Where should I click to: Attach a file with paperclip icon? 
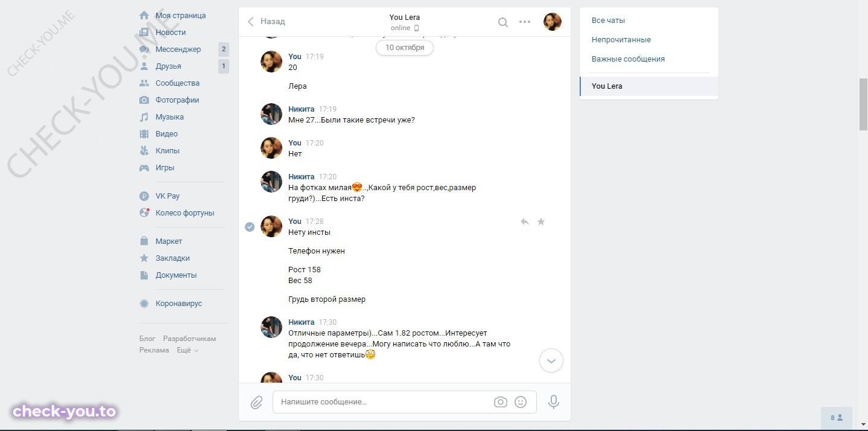tap(256, 402)
